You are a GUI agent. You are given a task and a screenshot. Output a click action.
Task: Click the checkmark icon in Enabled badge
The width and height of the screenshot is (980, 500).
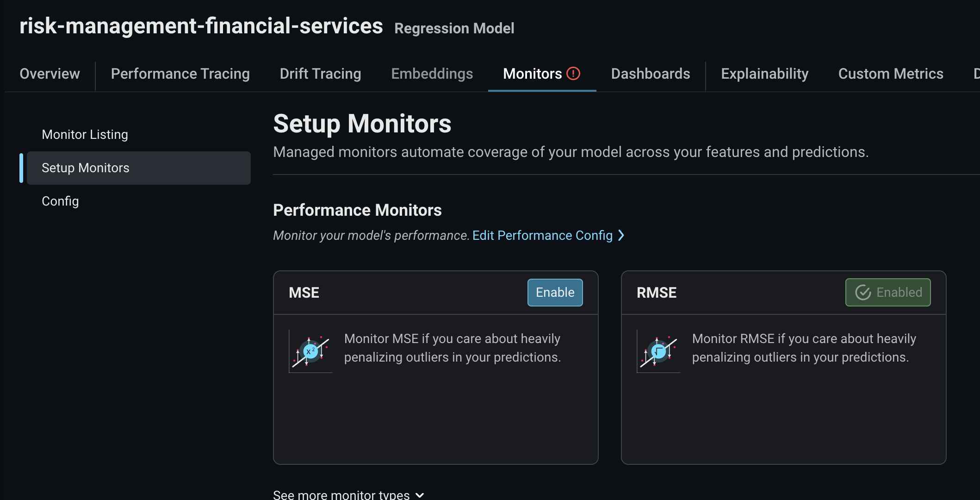pyautogui.click(x=863, y=293)
